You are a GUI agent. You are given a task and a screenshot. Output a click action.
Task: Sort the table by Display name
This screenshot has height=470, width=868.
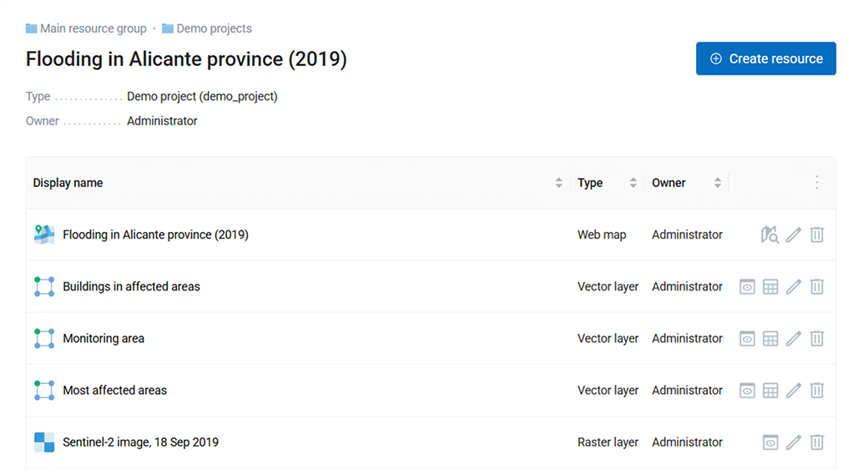pyautogui.click(x=558, y=183)
